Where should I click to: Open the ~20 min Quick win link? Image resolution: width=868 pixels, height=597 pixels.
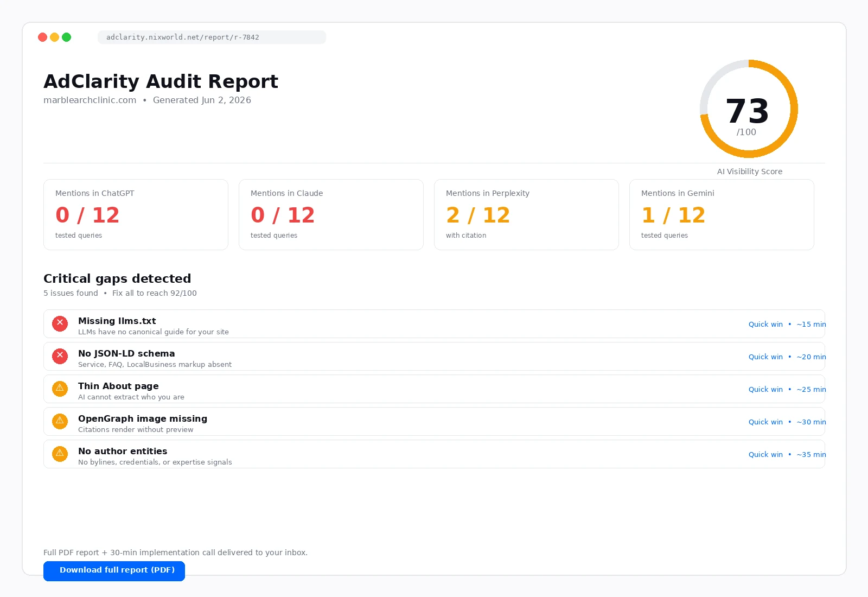pos(787,357)
